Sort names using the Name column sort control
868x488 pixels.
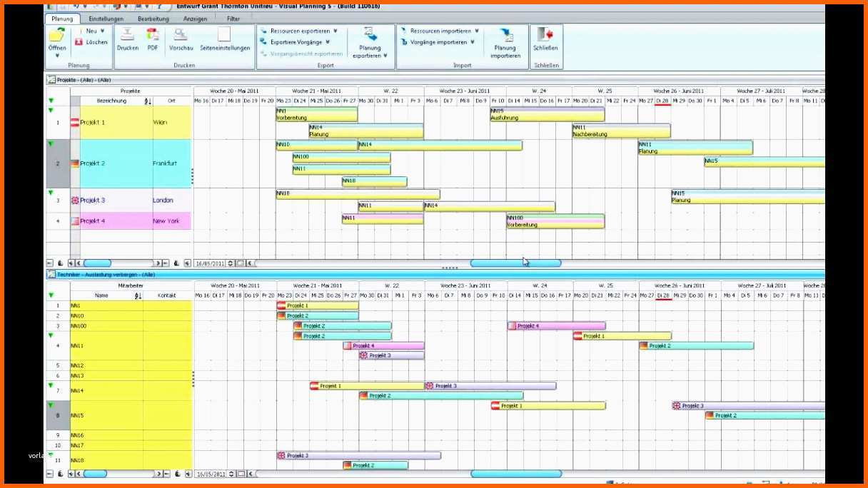coord(138,295)
